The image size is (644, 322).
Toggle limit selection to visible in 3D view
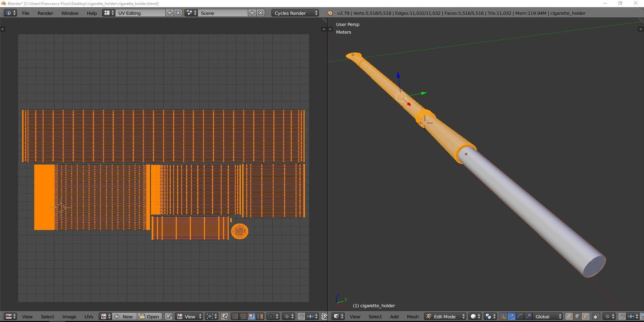(596, 316)
